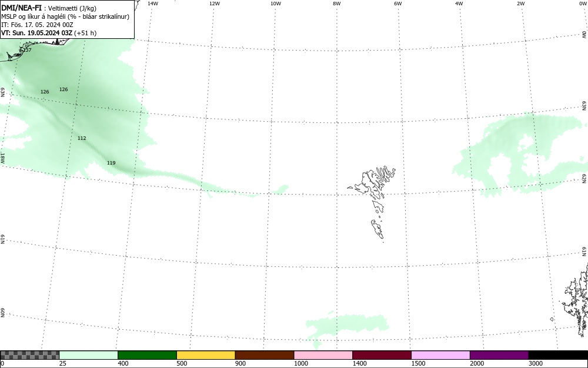Click the "10W" longitude label
Screen dimensions: 588x368
[x=276, y=4]
